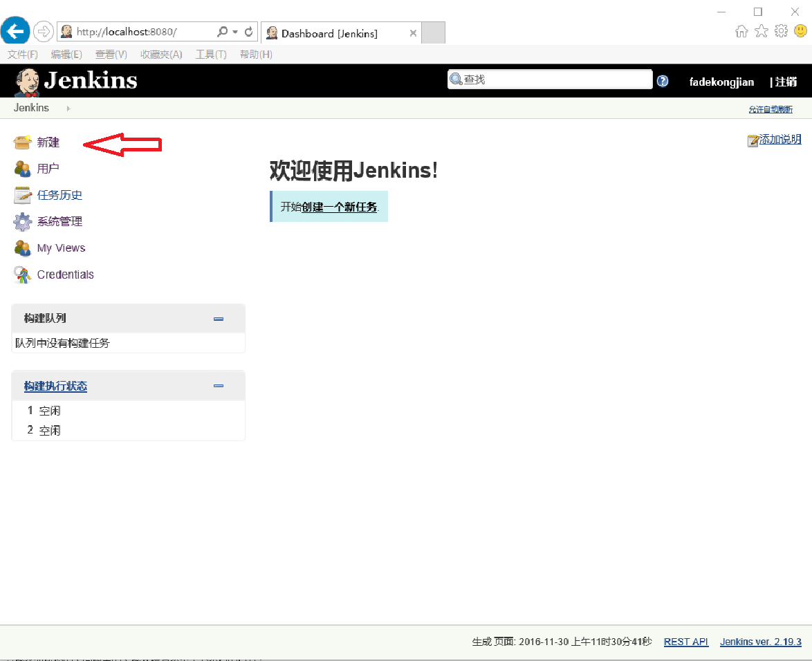Click the 注销 logout link

786,82
